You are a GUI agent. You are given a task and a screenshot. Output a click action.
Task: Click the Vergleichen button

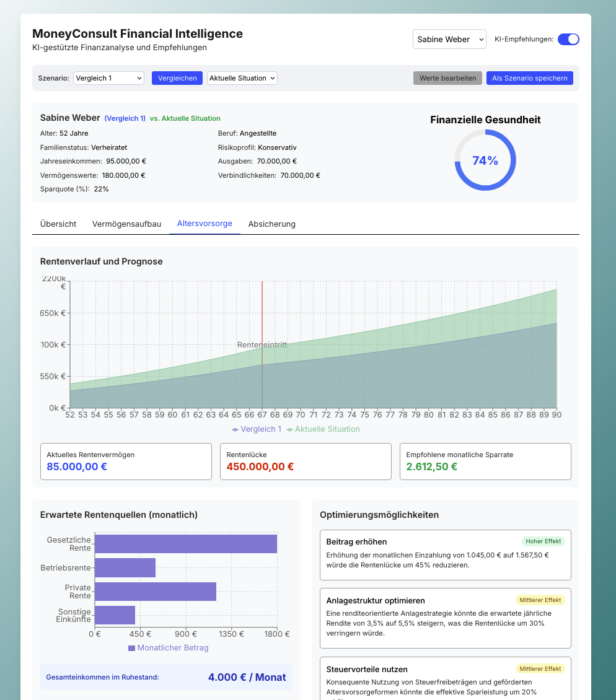(177, 78)
